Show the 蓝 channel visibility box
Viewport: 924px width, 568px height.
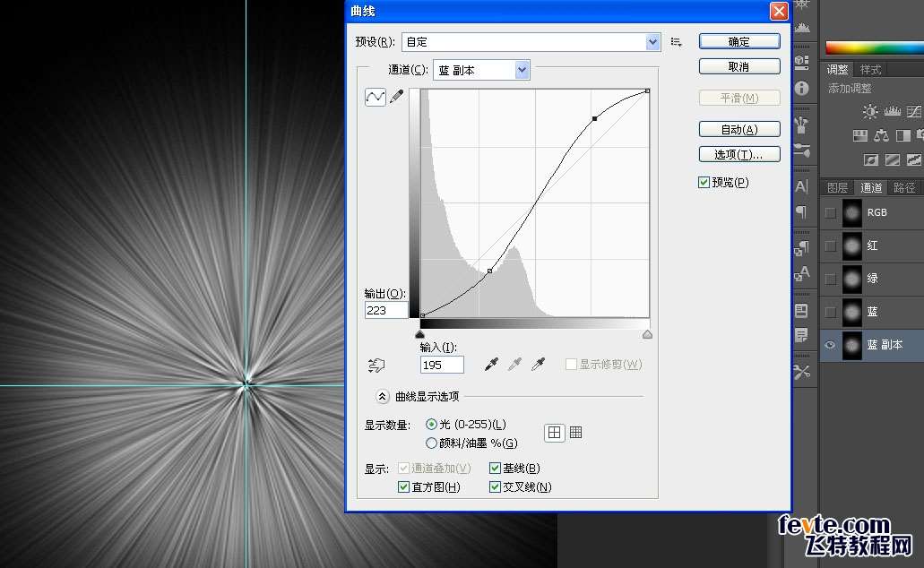[x=830, y=312]
